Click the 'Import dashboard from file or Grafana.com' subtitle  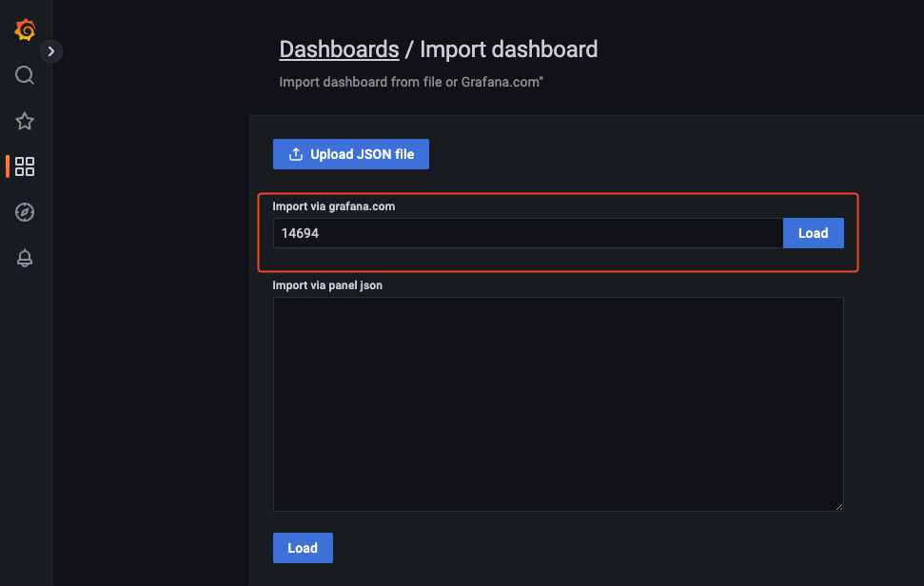coord(411,82)
